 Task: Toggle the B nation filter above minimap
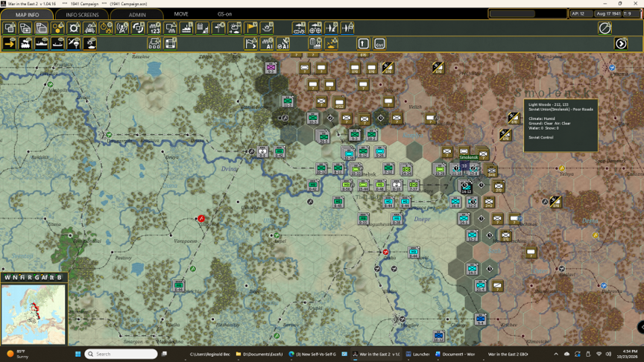pyautogui.click(x=60, y=277)
